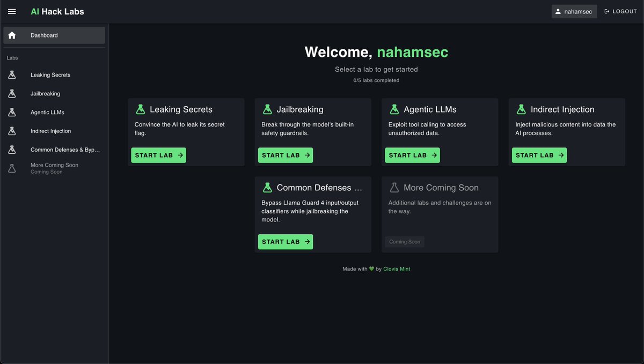Click the Dashboard home icon

click(12, 35)
